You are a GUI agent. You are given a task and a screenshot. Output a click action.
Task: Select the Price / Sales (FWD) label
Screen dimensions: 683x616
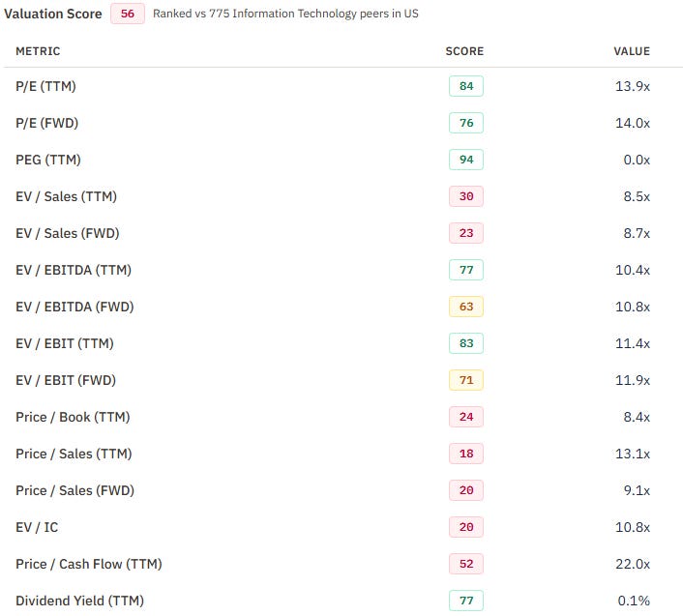click(x=74, y=490)
